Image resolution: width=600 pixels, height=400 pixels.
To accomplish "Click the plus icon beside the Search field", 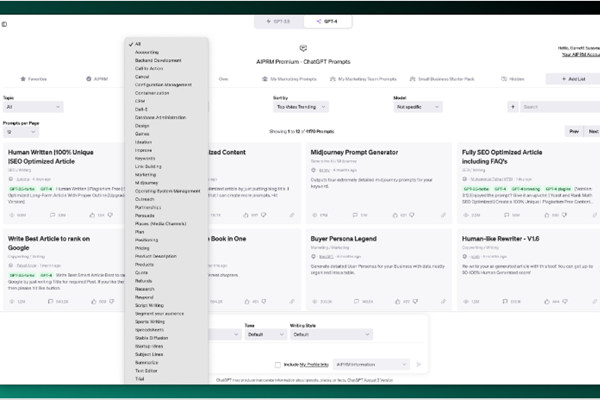I will tap(514, 106).
